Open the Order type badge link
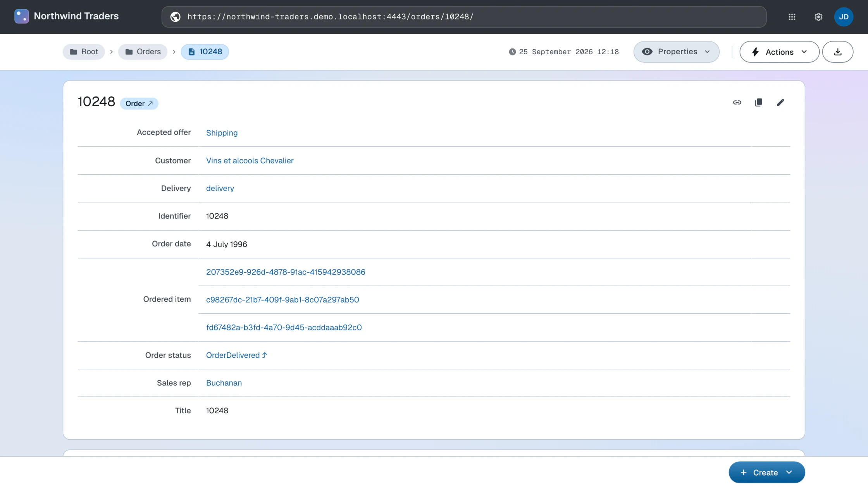The width and height of the screenshot is (868, 488). click(139, 104)
